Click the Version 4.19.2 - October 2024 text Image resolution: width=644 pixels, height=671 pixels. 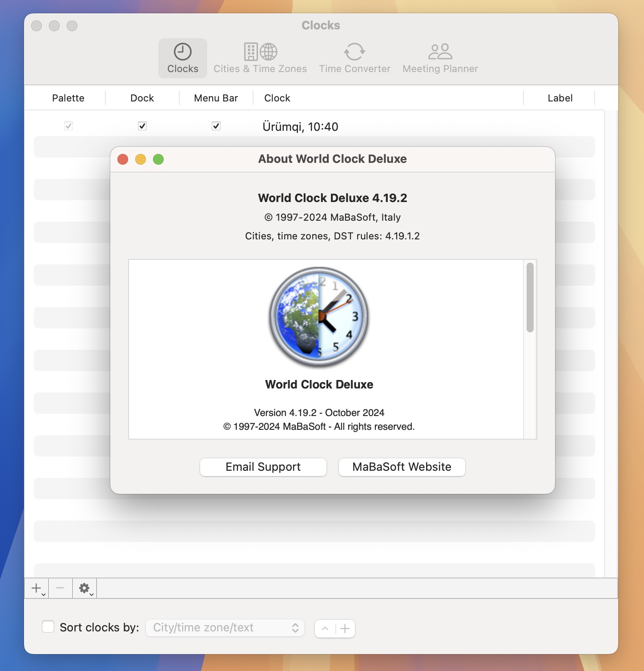tap(319, 412)
